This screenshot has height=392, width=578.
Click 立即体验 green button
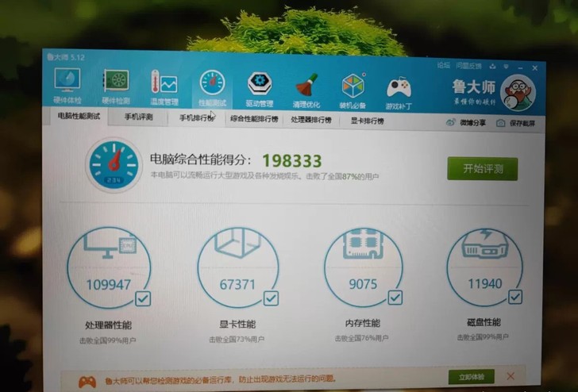[x=472, y=377]
